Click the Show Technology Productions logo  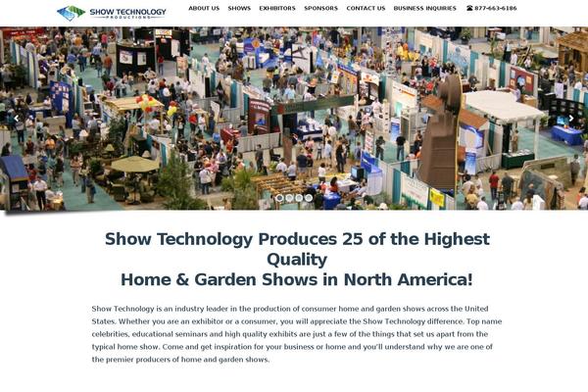coord(112,13)
